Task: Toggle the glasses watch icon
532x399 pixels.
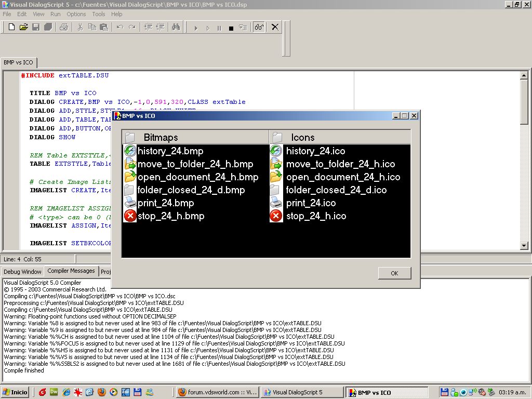Action: pos(259,28)
